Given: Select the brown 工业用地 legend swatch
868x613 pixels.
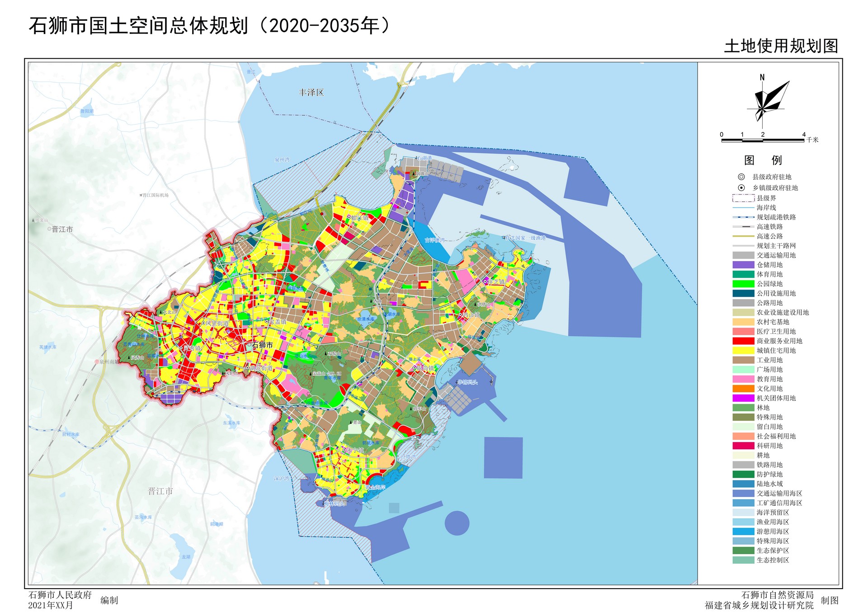Looking at the screenshot, I should pyautogui.click(x=743, y=360).
